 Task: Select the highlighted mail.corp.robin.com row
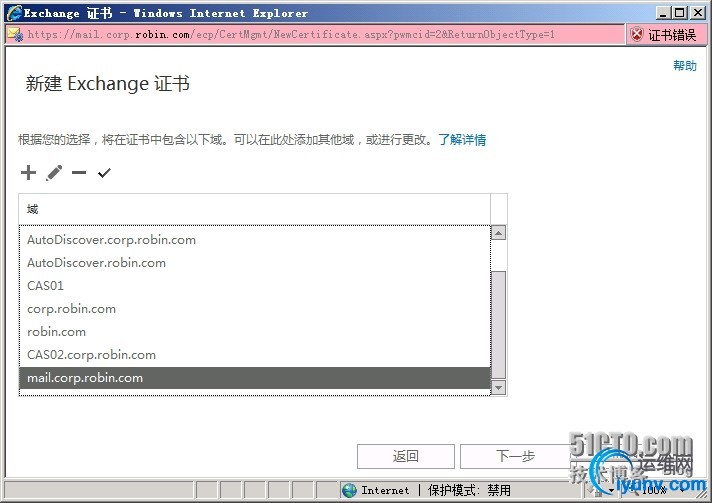(x=255, y=378)
